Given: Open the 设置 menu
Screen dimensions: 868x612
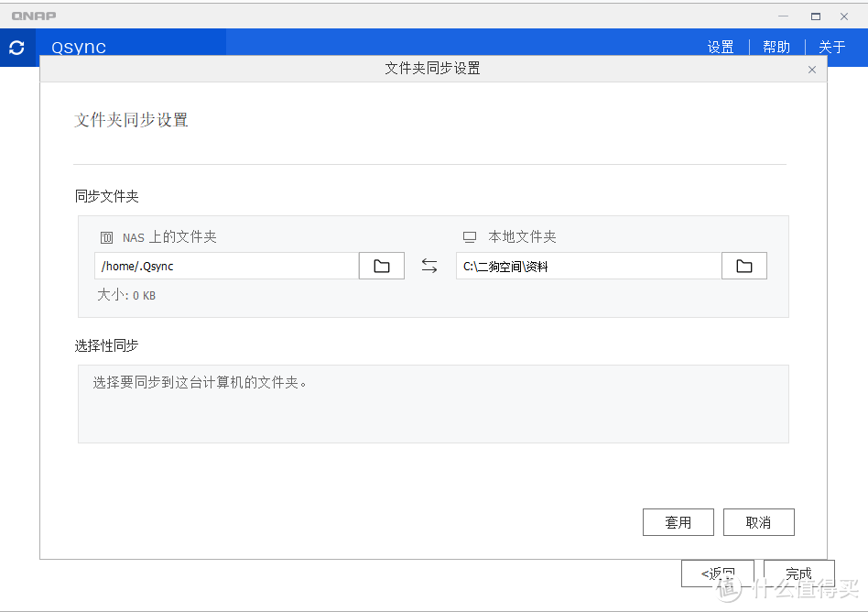Looking at the screenshot, I should 721,47.
